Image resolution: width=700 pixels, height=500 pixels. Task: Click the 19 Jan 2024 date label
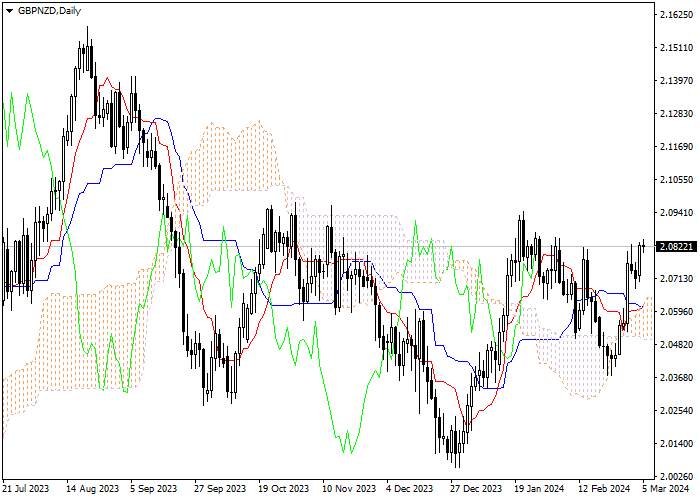(539, 489)
